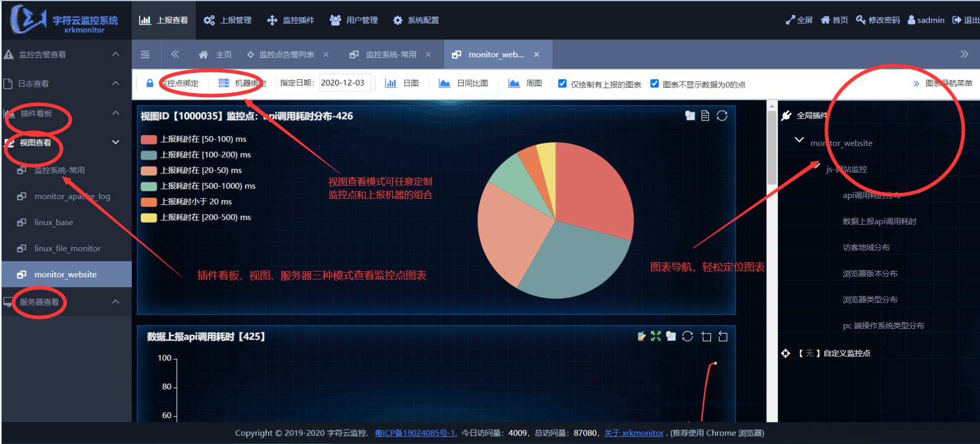
Task: Click the 指定日期 date input field
Action: pyautogui.click(x=344, y=83)
